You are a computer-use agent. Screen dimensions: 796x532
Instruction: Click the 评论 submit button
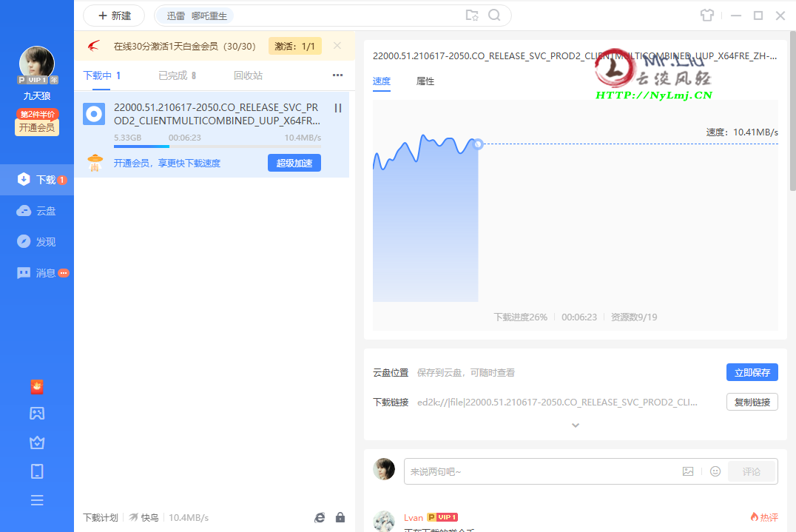pyautogui.click(x=752, y=471)
